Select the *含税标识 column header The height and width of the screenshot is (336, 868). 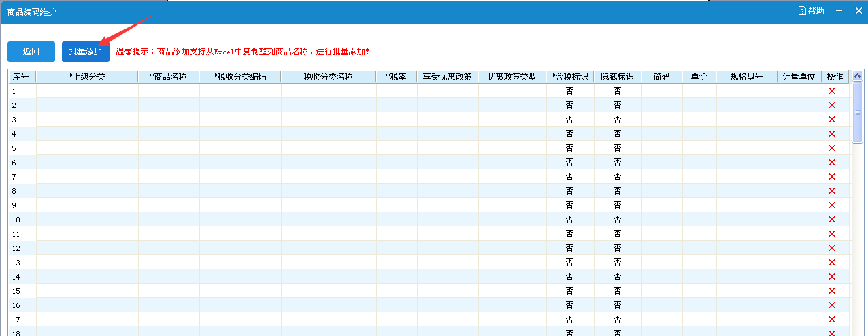570,77
